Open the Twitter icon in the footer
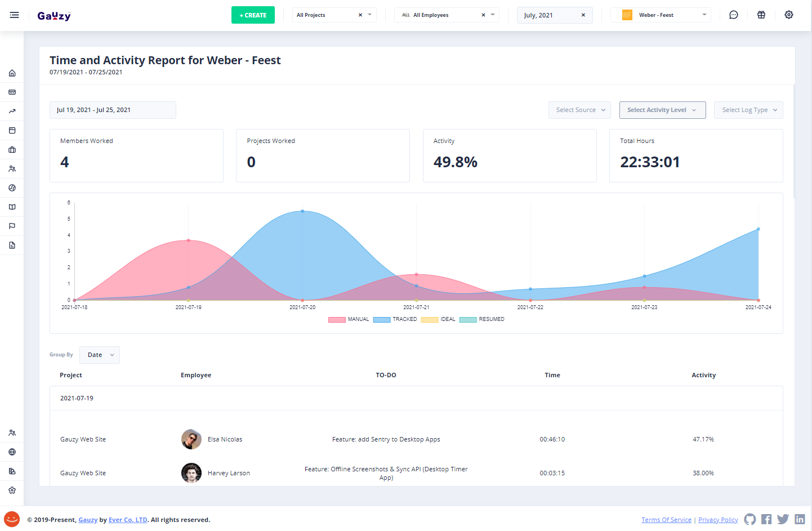Screen dimensions: 812x531 tap(783, 519)
